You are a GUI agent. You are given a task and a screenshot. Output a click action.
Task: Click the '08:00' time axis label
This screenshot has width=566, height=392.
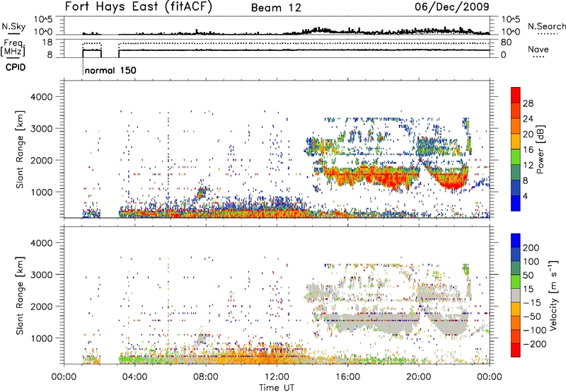206,377
